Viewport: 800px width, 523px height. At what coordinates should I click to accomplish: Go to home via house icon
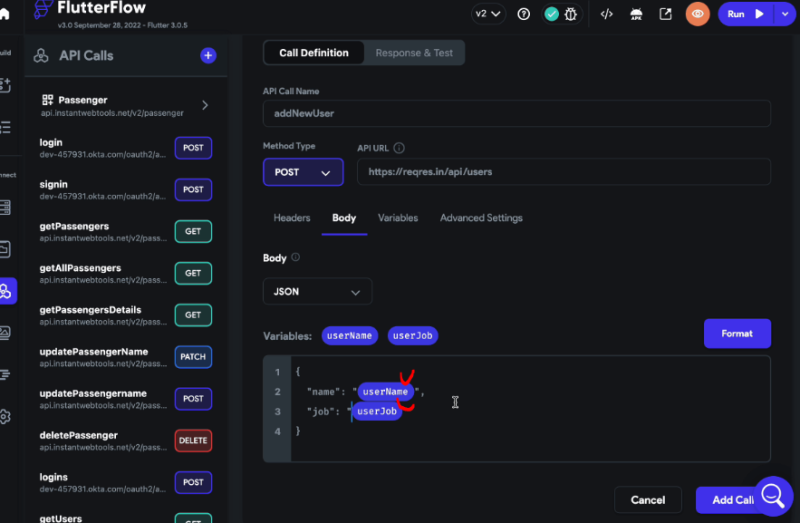(x=5, y=13)
